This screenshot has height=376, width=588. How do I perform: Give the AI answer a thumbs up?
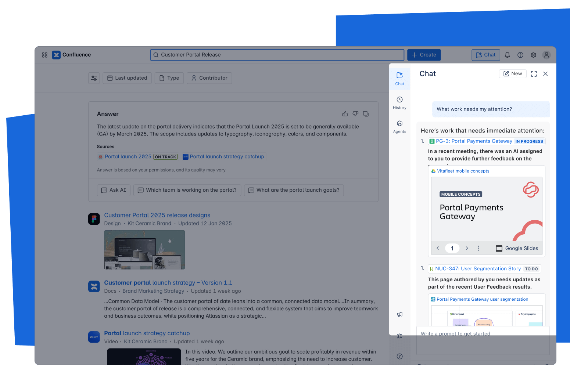pyautogui.click(x=345, y=113)
